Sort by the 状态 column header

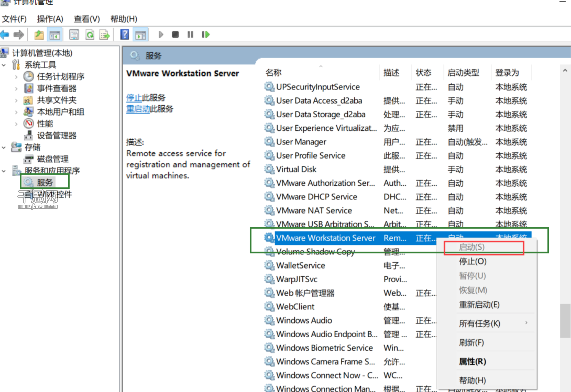pyautogui.click(x=427, y=72)
